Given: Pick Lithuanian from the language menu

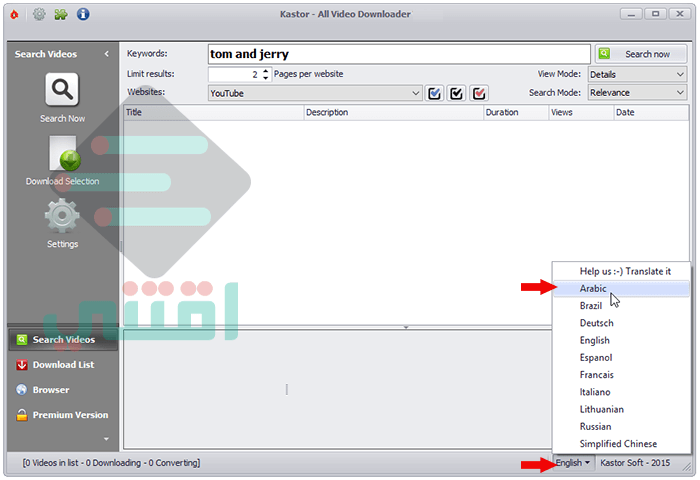Looking at the screenshot, I should click(621, 410).
